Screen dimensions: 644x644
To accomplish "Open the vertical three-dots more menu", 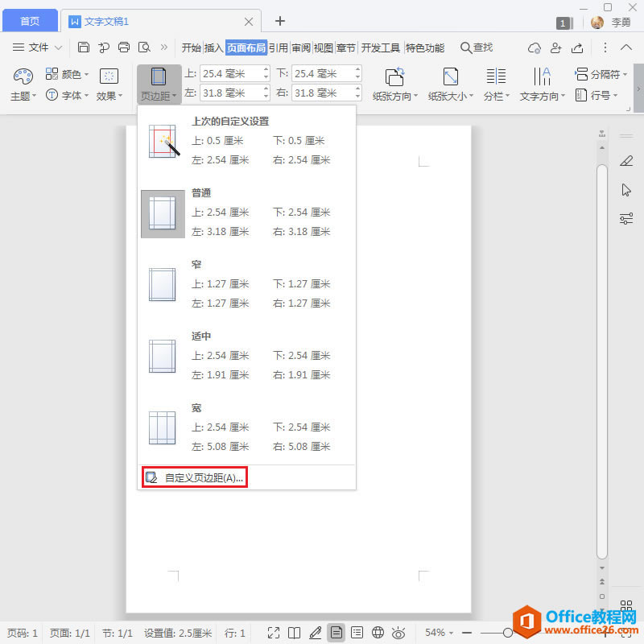I will (605, 47).
